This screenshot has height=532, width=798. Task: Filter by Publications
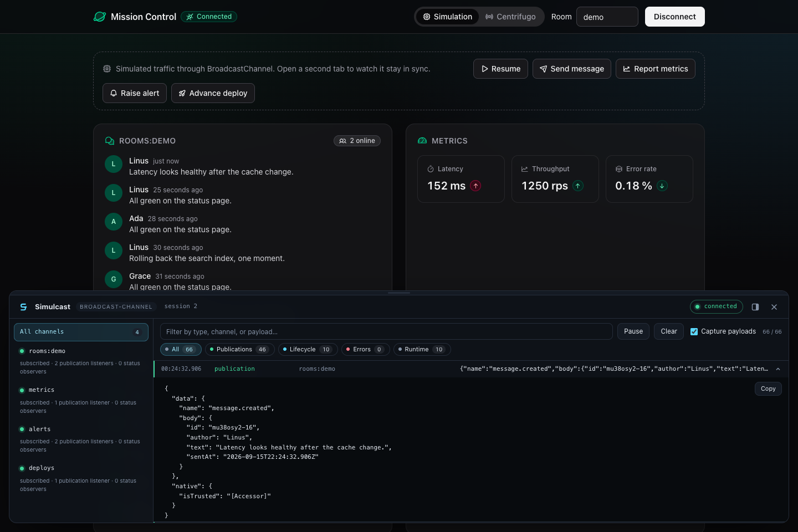pyautogui.click(x=240, y=349)
